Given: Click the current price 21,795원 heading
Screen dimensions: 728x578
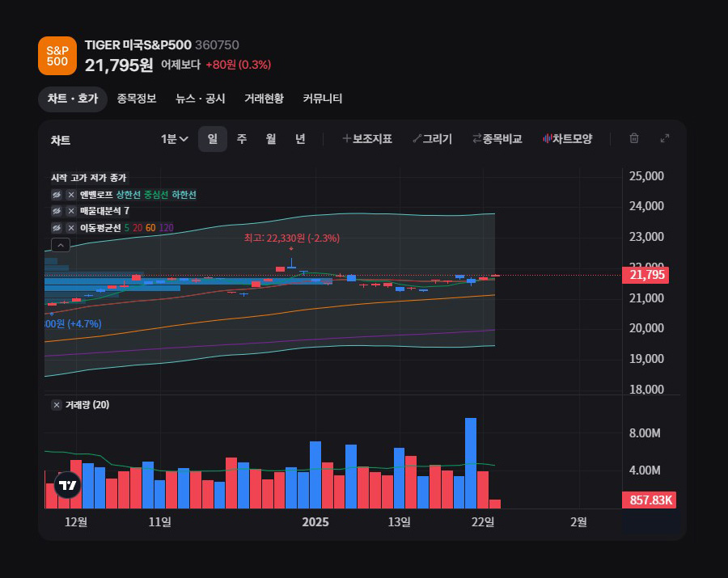Looking at the screenshot, I should (x=119, y=65).
